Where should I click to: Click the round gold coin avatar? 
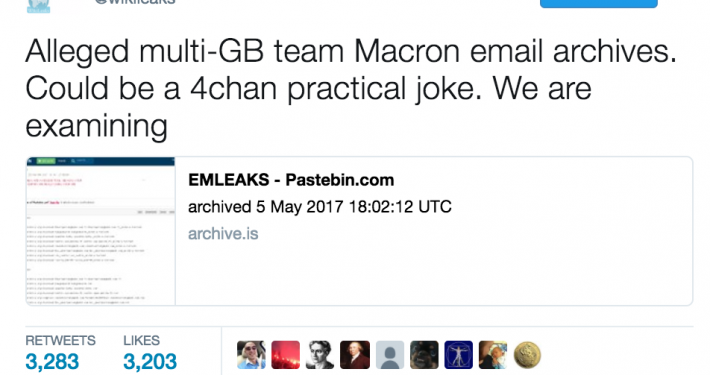click(528, 355)
